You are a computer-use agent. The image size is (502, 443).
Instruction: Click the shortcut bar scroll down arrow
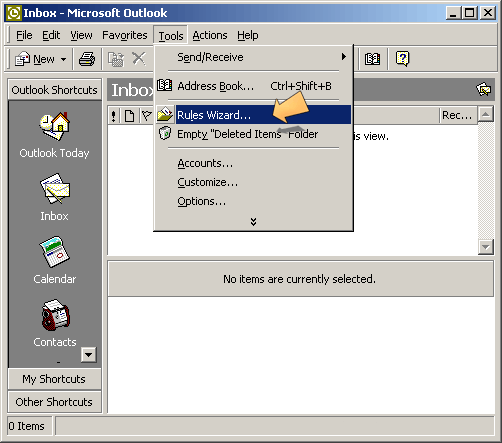pyautogui.click(x=89, y=355)
